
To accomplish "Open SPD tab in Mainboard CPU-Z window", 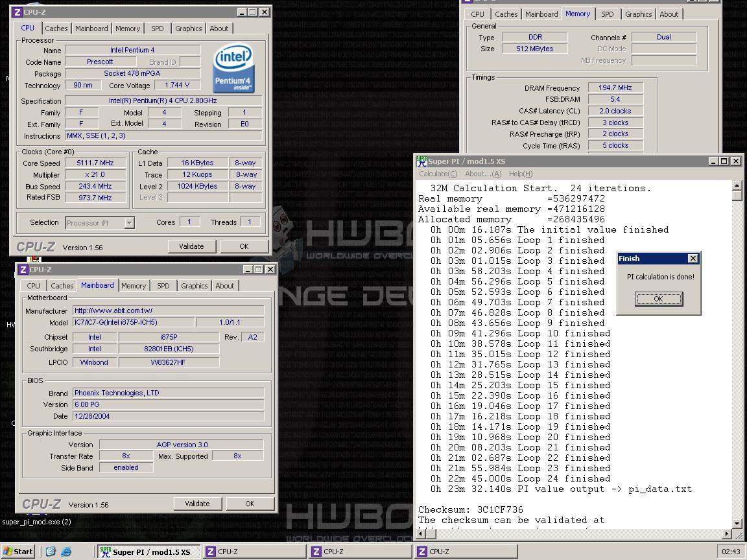I will click(x=163, y=286).
